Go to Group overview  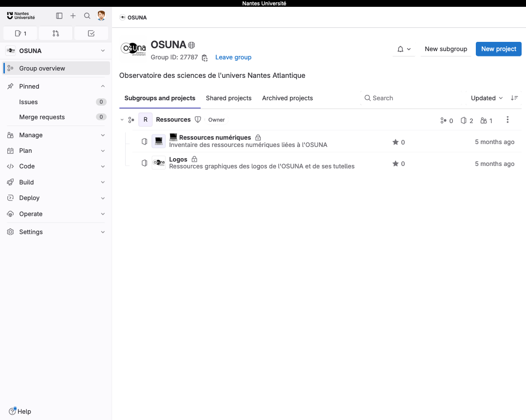point(56,69)
